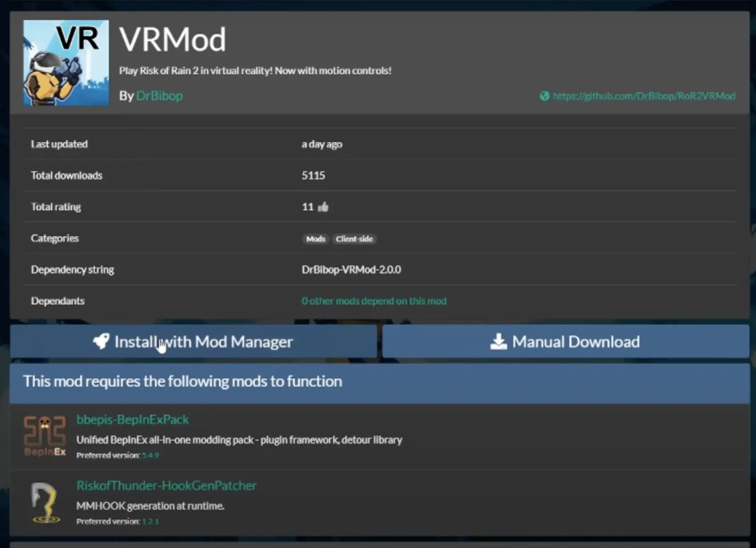The width and height of the screenshot is (756, 548).
Task: Click the 'Play Risk of Rain 2 in virtual reality' description
Action: 255,71
